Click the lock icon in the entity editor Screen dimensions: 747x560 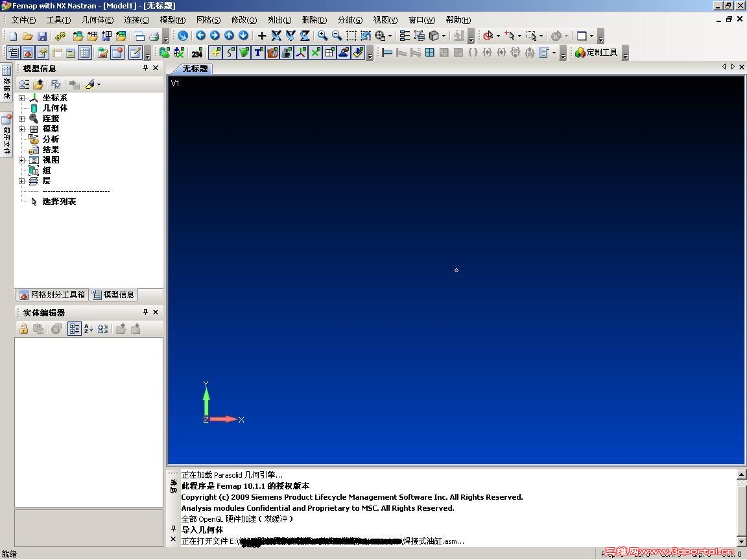(x=23, y=329)
